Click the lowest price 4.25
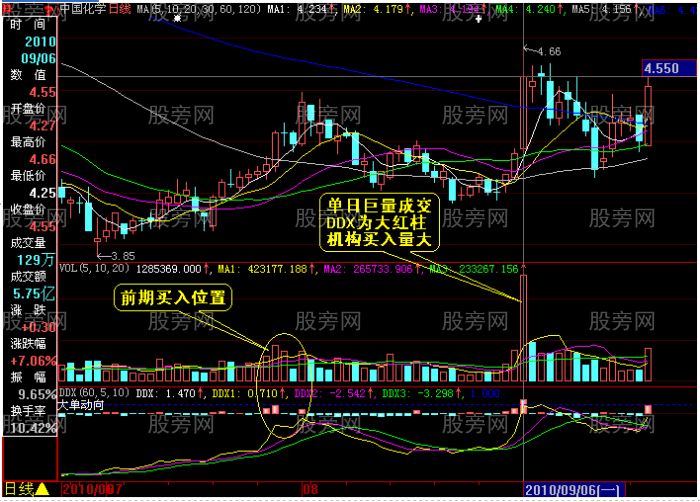The image size is (700, 502). (x=42, y=193)
